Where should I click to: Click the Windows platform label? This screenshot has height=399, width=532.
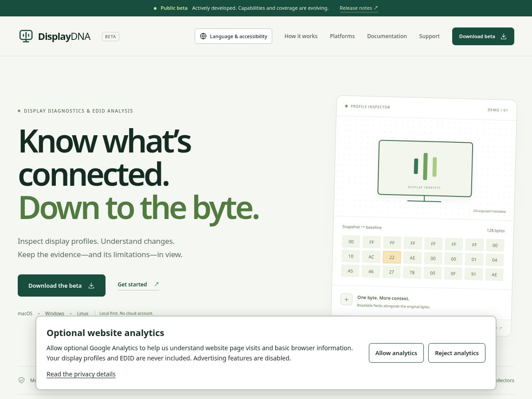(55, 313)
